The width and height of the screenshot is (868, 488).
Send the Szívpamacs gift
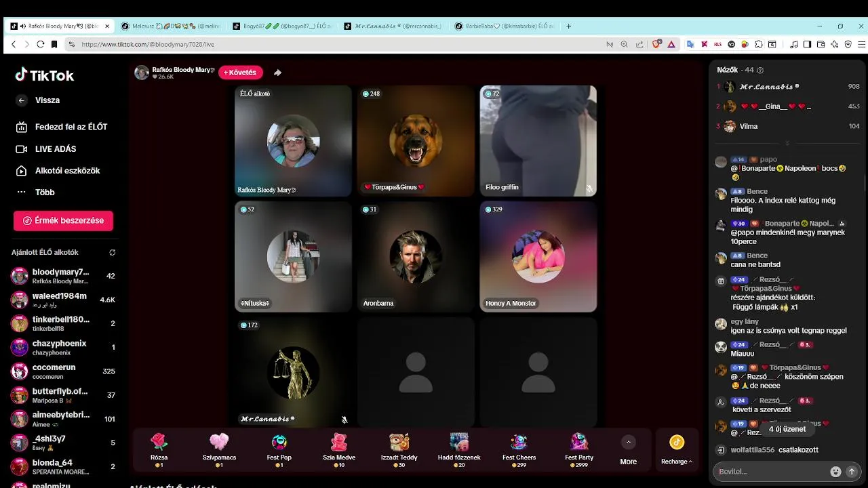point(219,449)
